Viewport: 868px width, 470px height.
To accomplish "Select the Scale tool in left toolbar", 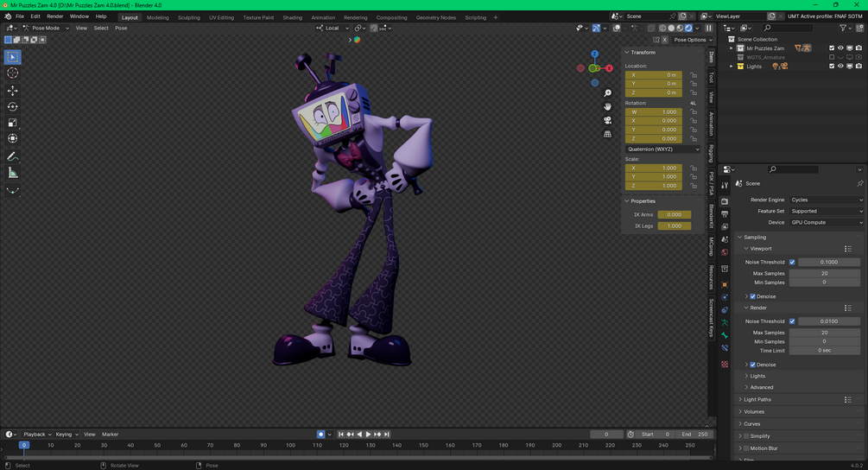I will pyautogui.click(x=13, y=123).
